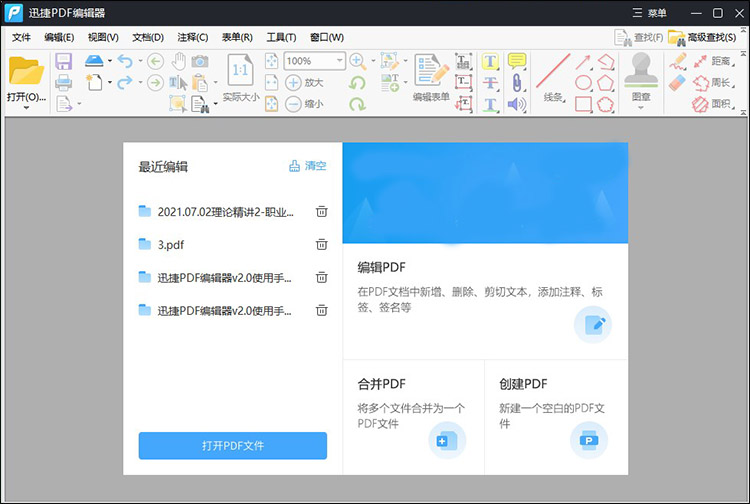Click the 编辑PDF card
750x504 pixels.
pyautogui.click(x=485, y=301)
